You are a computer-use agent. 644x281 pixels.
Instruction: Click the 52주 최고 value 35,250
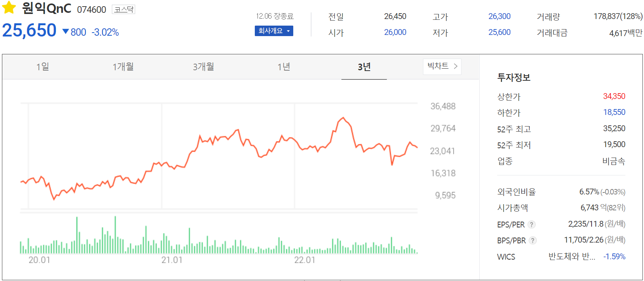pyautogui.click(x=614, y=128)
